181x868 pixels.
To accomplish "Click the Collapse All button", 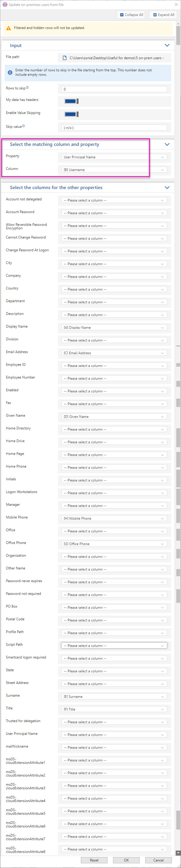I will tap(131, 15).
